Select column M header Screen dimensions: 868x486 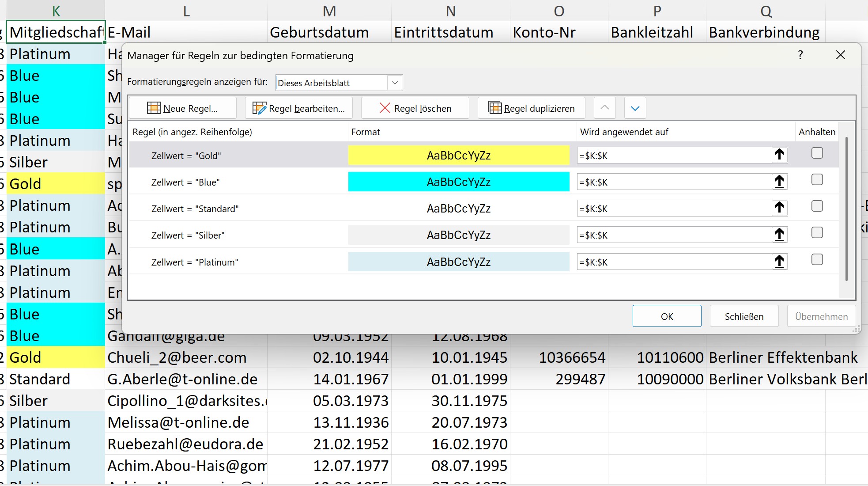pos(329,11)
